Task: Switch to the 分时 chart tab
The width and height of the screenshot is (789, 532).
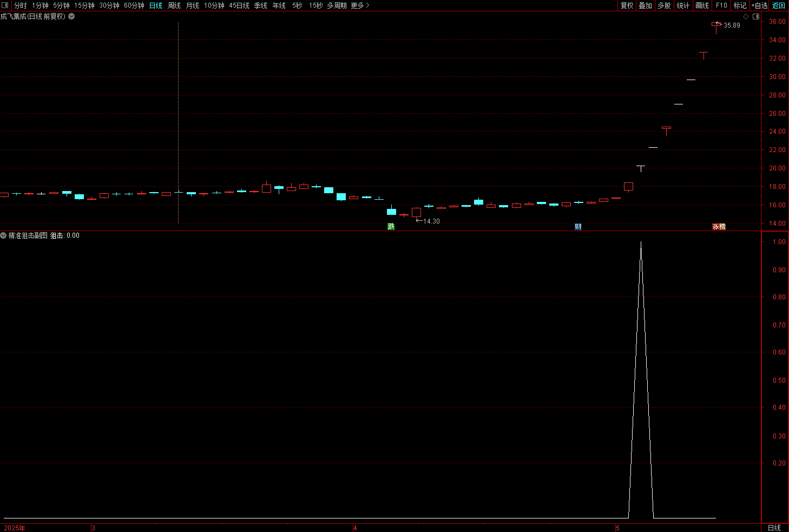Action: pos(21,5)
